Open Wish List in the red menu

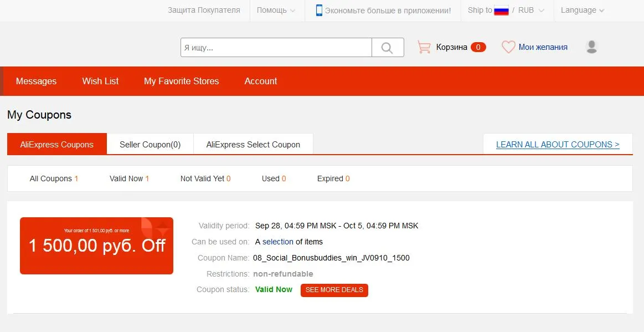tap(100, 81)
